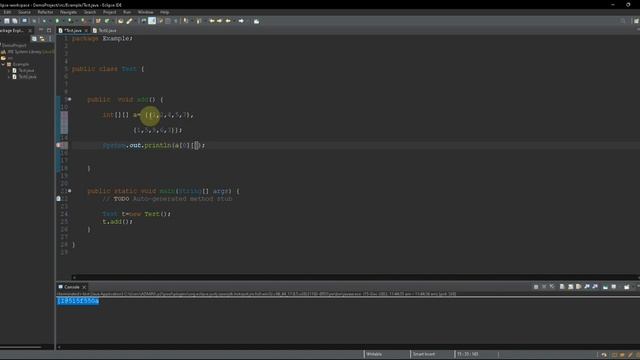640x360 pixels.
Task: Open the Navigate menu
Action: [68, 12]
